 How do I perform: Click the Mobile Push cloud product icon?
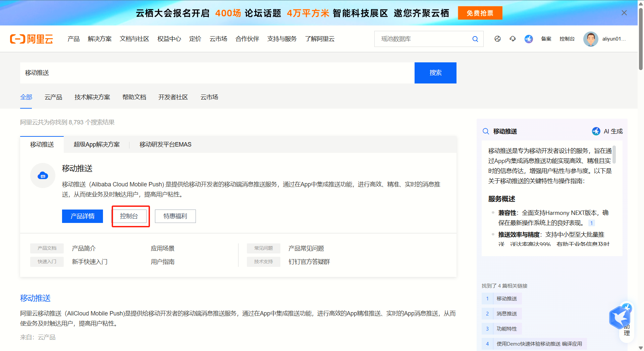pyautogui.click(x=43, y=175)
